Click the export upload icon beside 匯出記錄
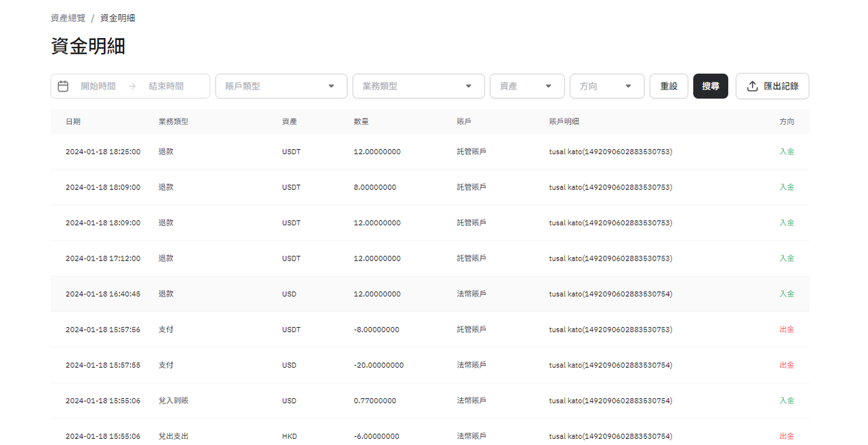868x445 pixels. 752,86
